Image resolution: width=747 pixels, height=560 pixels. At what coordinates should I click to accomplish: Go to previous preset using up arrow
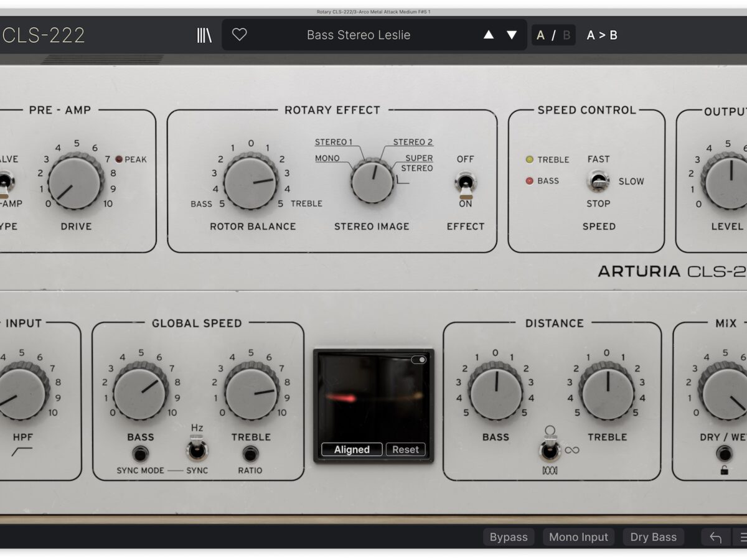pos(489,35)
